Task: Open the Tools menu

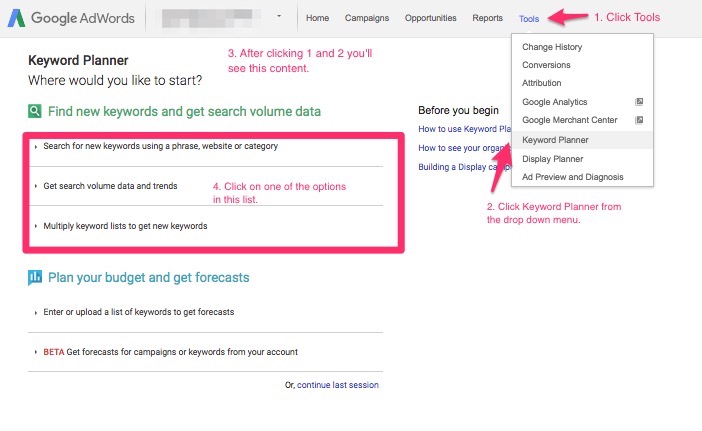Action: (529, 19)
